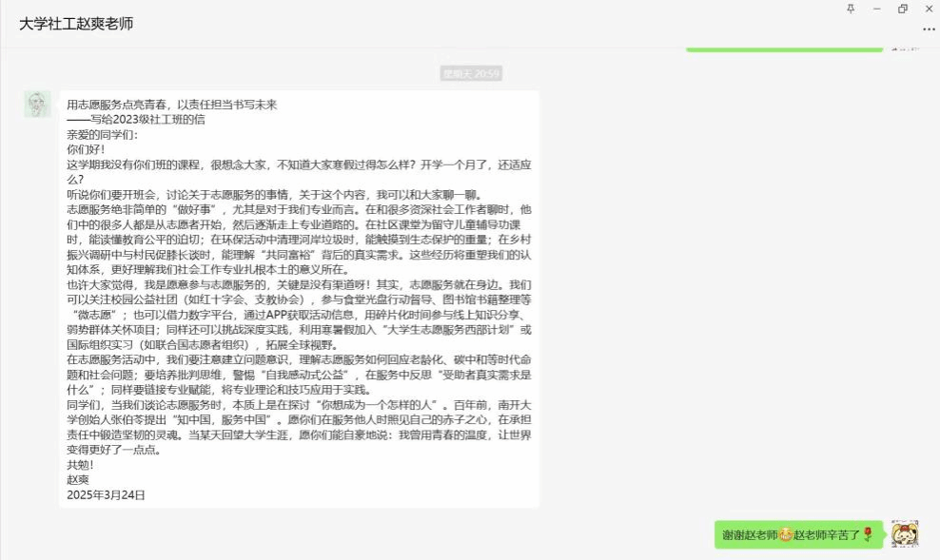Click the greeting line 亲爱的同学们
Viewport: 940px width, 560px height.
click(x=102, y=134)
